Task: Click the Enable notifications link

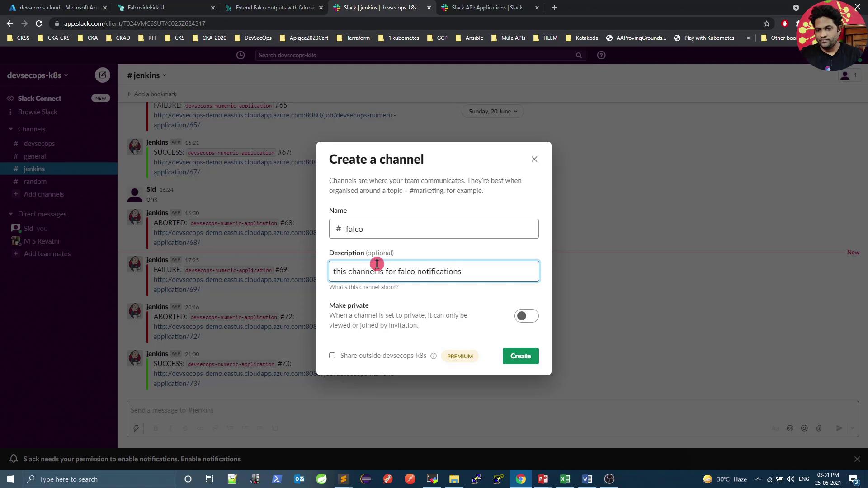Action: pos(210,459)
